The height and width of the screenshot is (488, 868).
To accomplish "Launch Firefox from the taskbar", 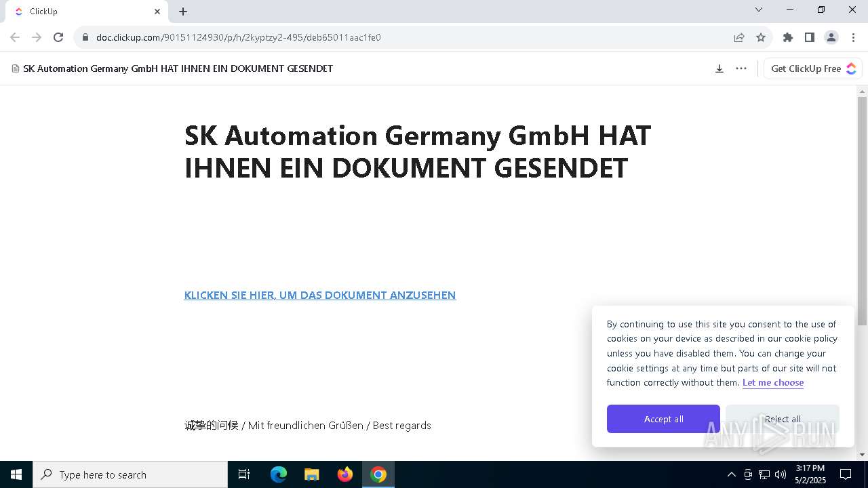I will (x=345, y=474).
